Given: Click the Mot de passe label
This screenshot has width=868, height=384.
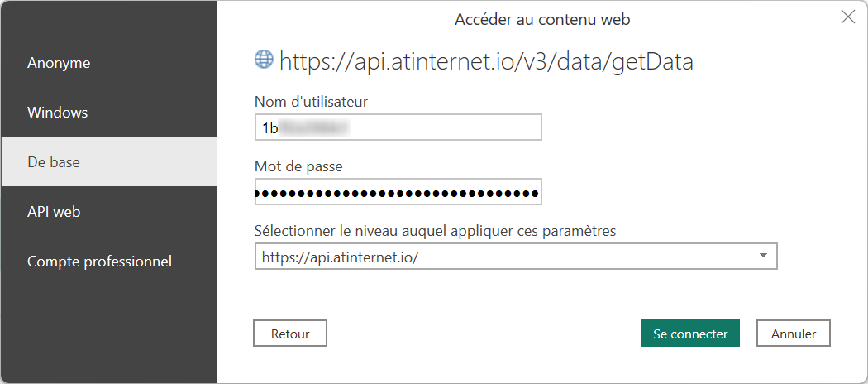Looking at the screenshot, I should point(298,166).
